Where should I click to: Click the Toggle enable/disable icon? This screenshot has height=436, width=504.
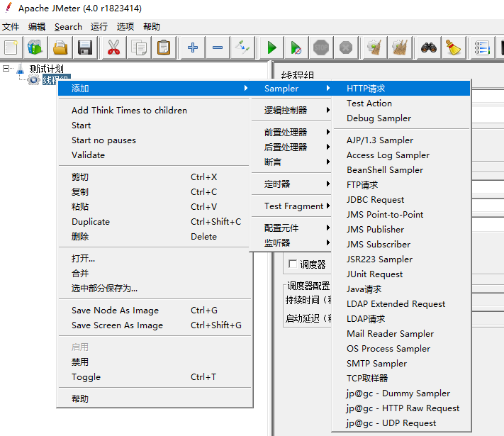(242, 48)
